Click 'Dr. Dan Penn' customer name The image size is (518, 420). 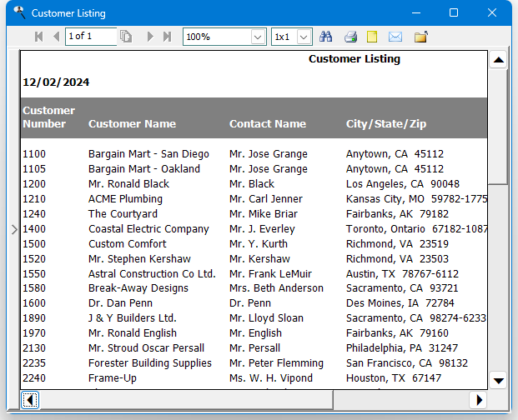point(120,302)
